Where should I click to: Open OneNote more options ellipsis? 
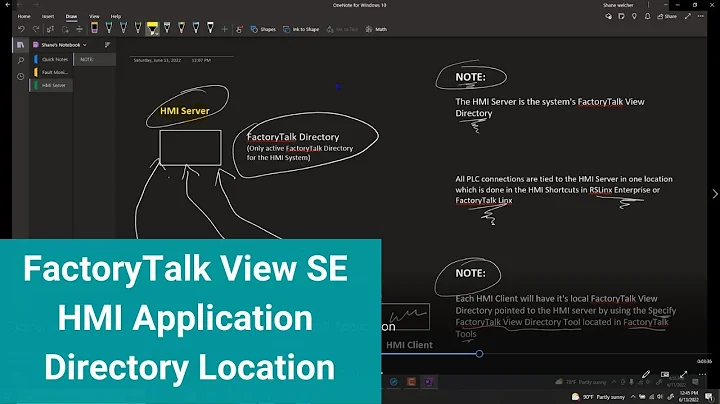coord(701,17)
